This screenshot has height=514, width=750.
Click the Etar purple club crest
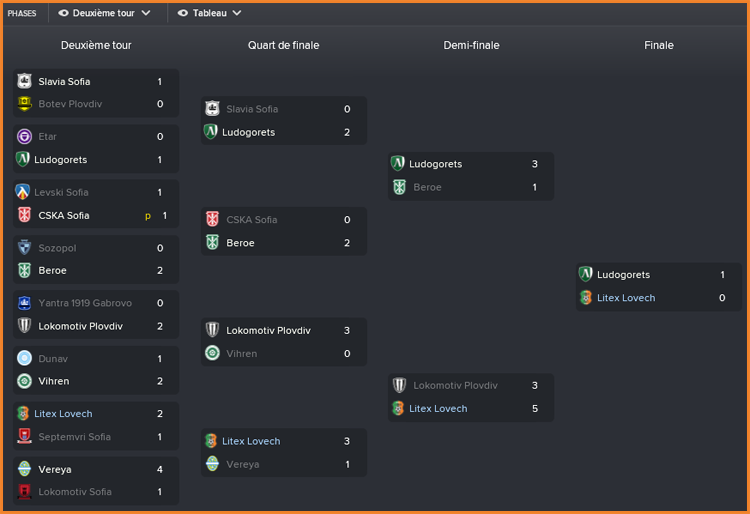coord(24,137)
